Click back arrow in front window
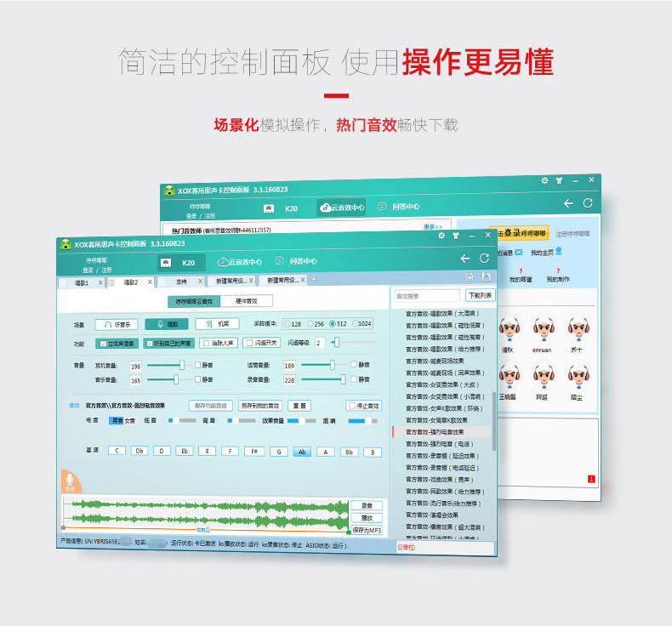Image resolution: width=672 pixels, height=626 pixels. coord(465,259)
